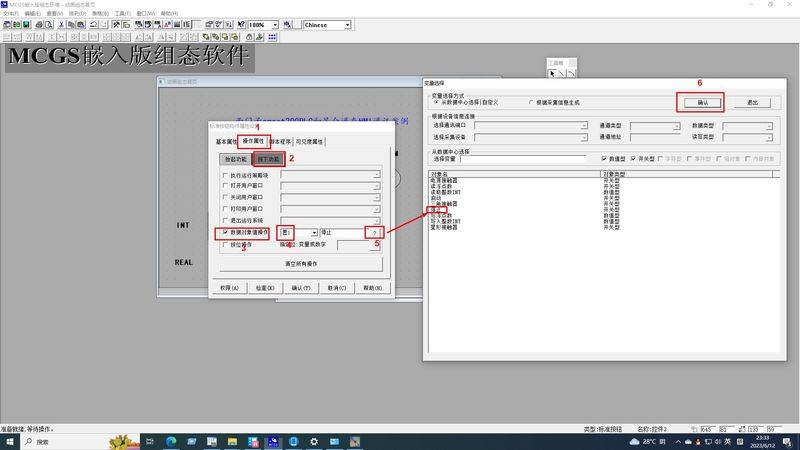Click the hammer toolbox icon in toolbar
The height and width of the screenshot is (450, 800).
[x=116, y=24]
